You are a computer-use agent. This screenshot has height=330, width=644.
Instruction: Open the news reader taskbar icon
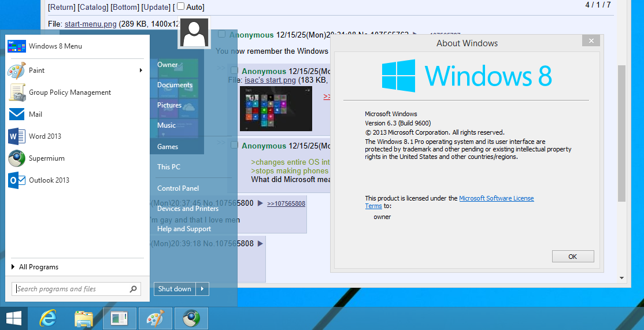point(119,318)
